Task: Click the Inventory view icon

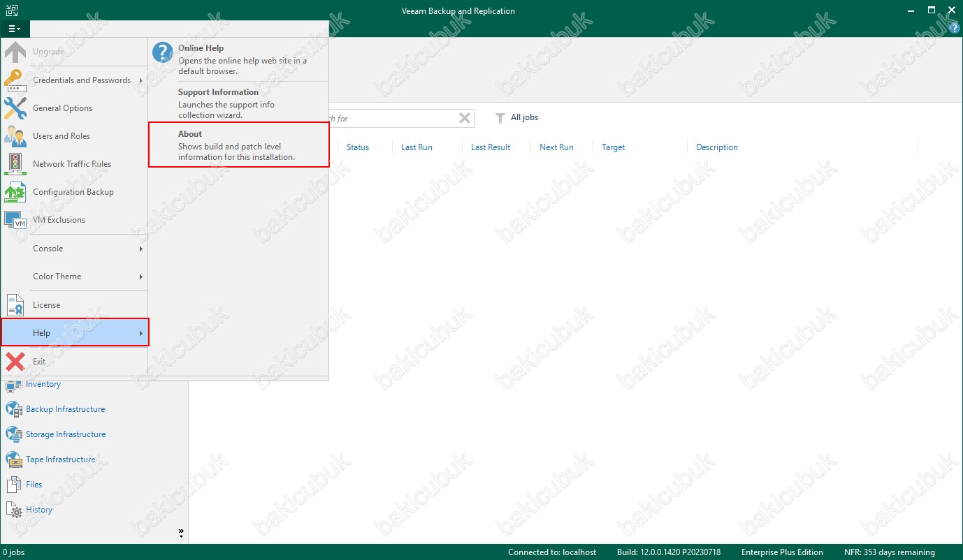Action: tap(14, 385)
